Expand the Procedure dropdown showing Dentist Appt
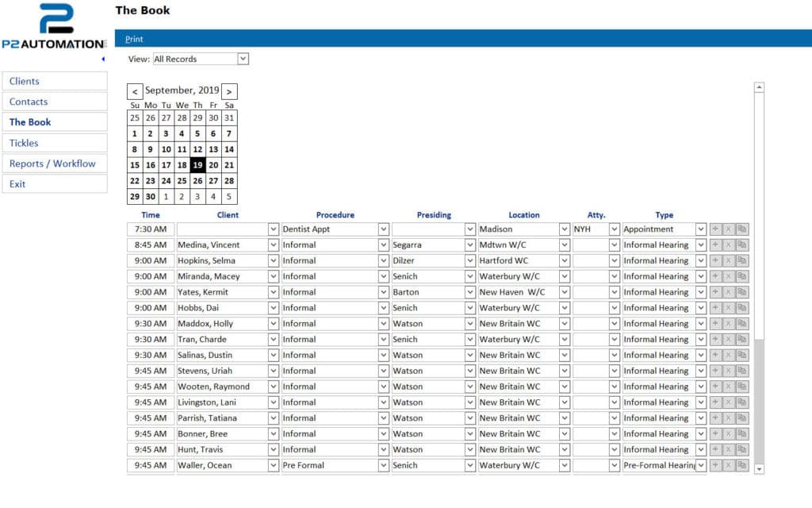The image size is (812, 508). [383, 229]
